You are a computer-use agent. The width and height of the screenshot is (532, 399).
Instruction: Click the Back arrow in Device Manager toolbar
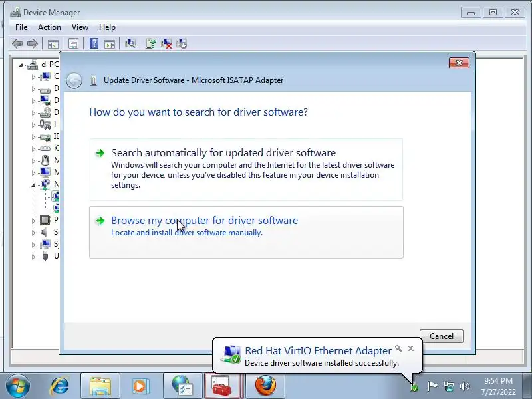point(17,43)
